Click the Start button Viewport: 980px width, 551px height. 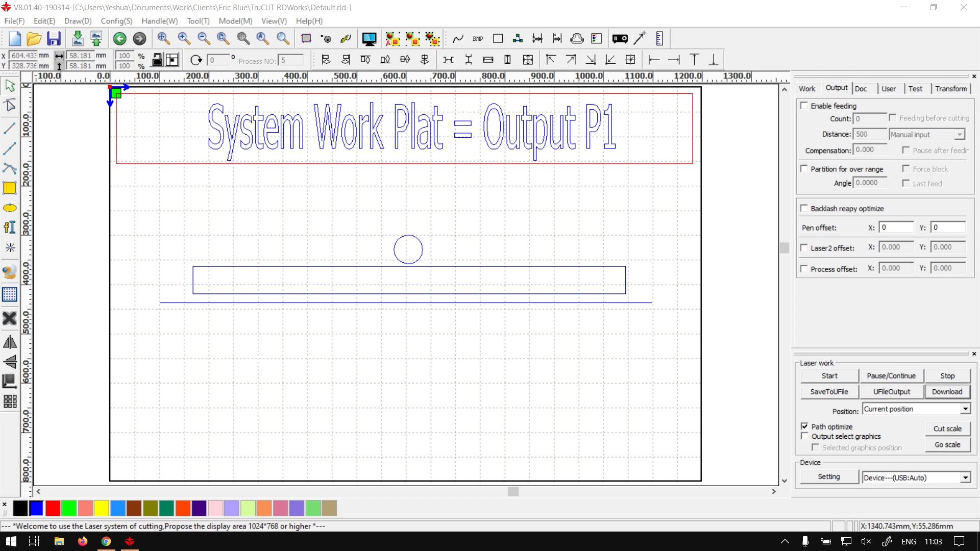(829, 376)
